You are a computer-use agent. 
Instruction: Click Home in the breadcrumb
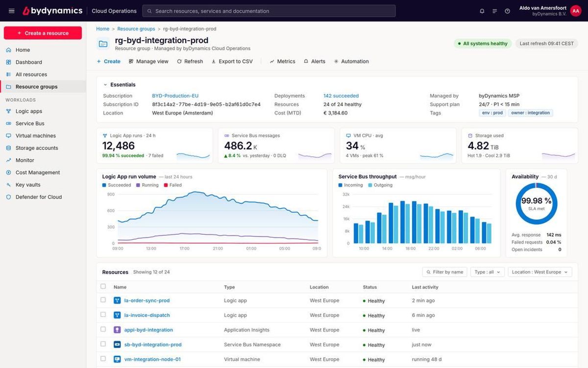click(x=103, y=29)
